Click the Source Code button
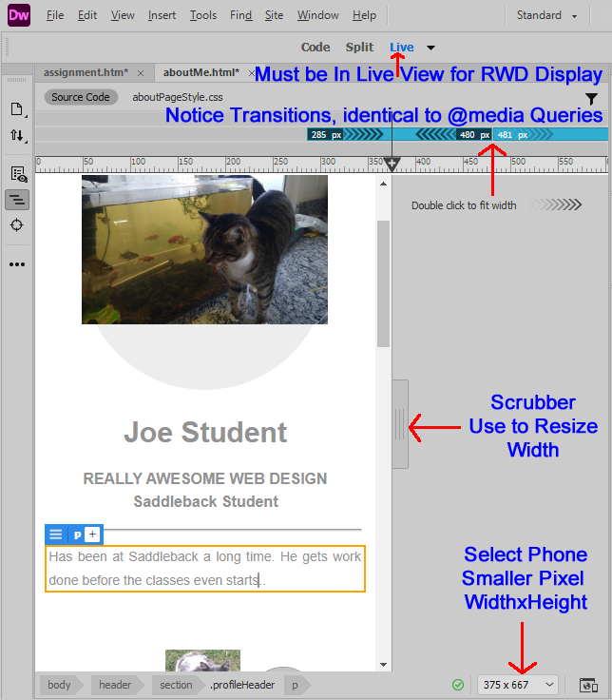This screenshot has height=700, width=612. [x=80, y=97]
